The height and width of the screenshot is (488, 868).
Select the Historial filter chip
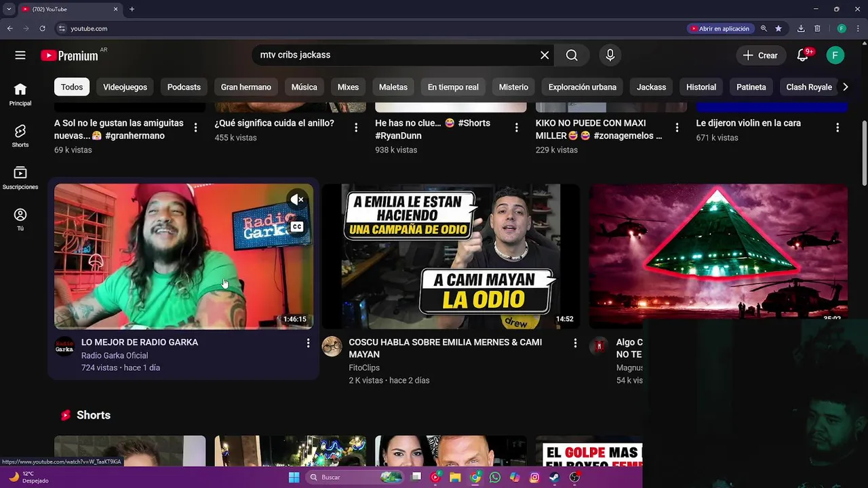701,87
